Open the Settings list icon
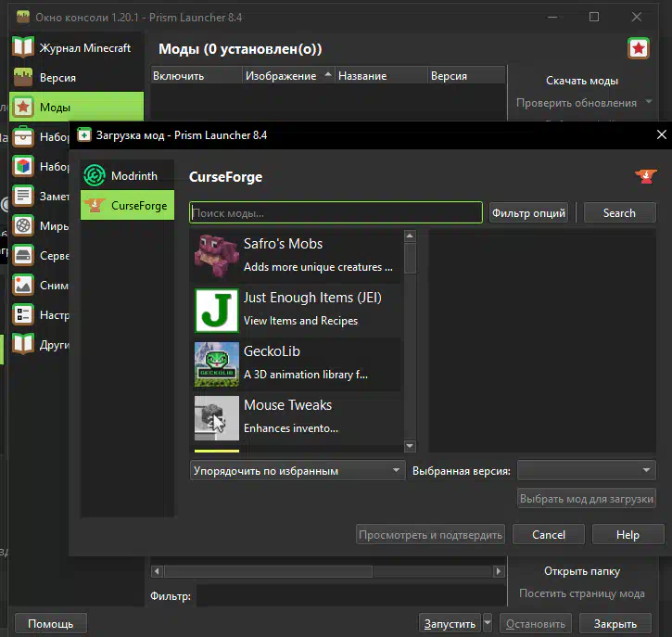Image resolution: width=672 pixels, height=637 pixels. pos(23,314)
